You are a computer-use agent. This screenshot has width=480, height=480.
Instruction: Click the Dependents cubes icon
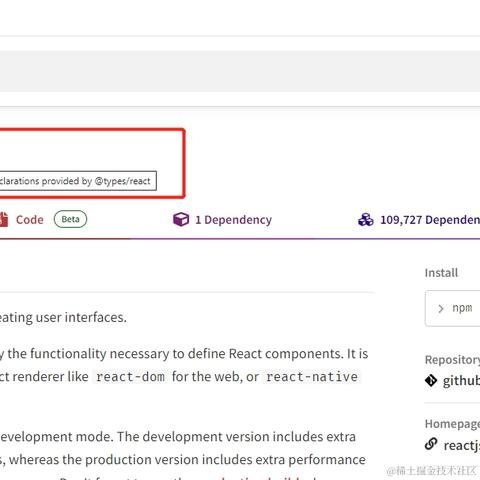pos(366,220)
